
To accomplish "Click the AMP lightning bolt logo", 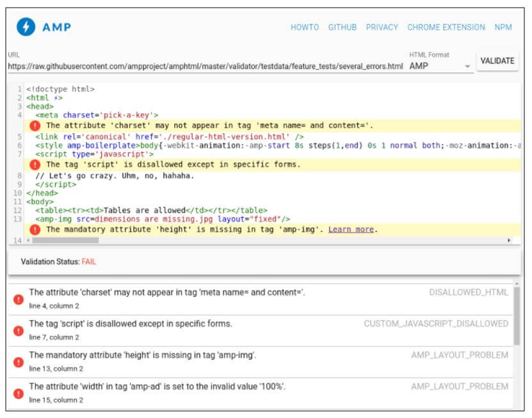I will 26,27.
